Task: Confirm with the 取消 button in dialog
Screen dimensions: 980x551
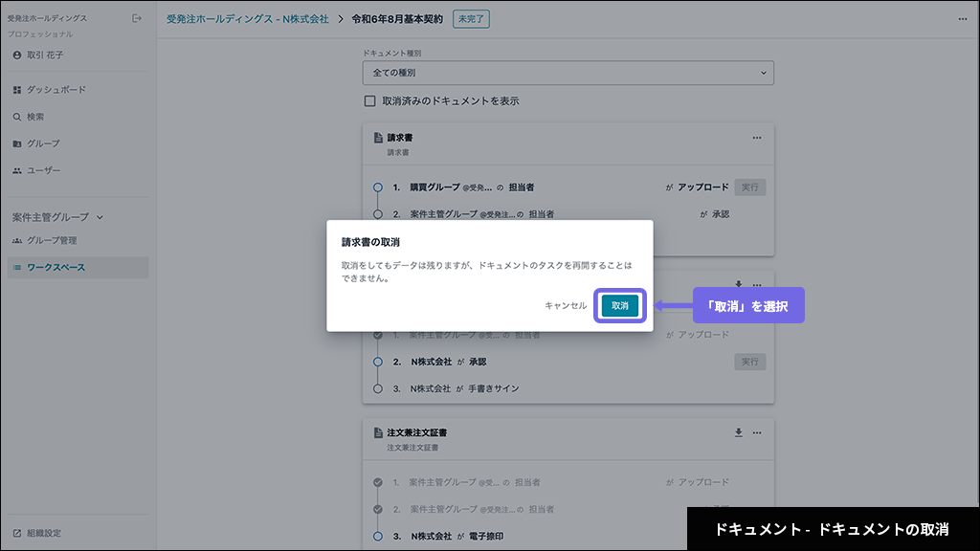Action: point(619,305)
